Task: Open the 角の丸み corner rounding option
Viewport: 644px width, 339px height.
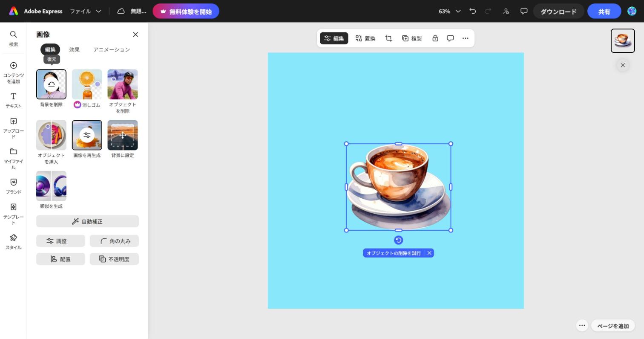Action: 114,241
